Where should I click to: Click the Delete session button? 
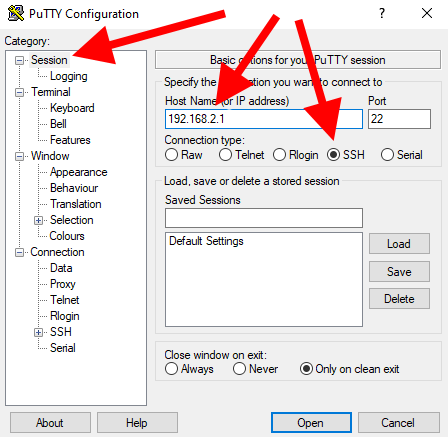(x=399, y=299)
